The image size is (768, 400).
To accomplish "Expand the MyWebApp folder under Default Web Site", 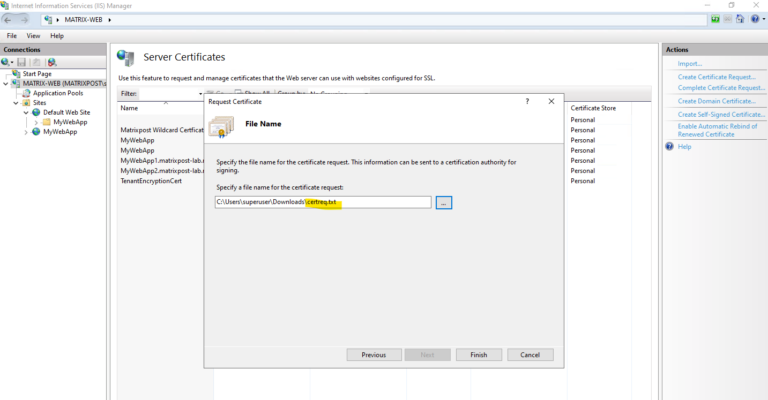I will pyautogui.click(x=36, y=122).
